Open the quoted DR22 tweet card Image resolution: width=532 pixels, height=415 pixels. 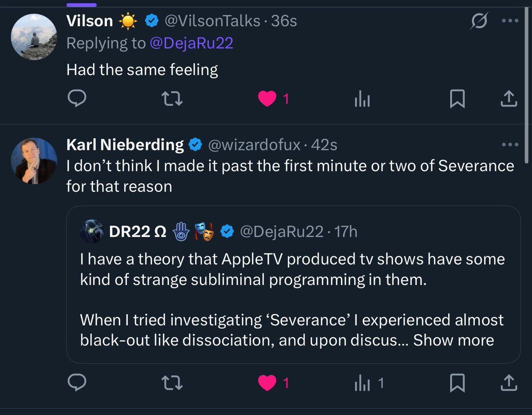(x=293, y=285)
